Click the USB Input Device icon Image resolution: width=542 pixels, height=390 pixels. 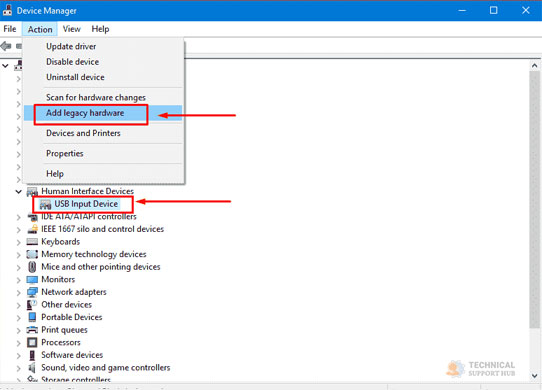point(45,204)
